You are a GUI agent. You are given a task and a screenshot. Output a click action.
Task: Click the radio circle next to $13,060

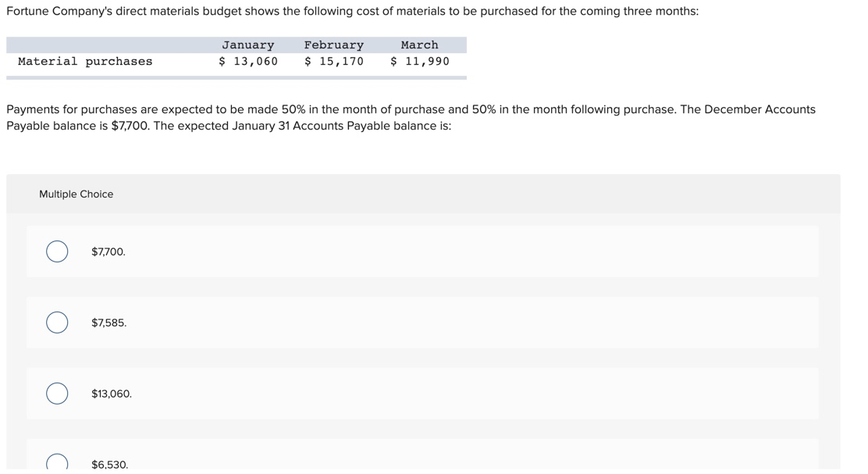click(x=55, y=393)
